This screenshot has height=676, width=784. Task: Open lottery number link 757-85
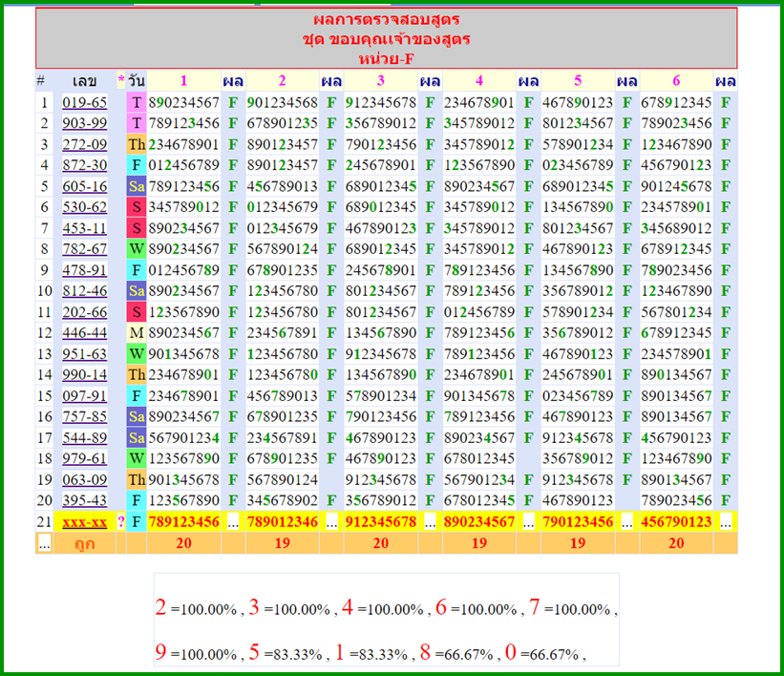click(84, 417)
